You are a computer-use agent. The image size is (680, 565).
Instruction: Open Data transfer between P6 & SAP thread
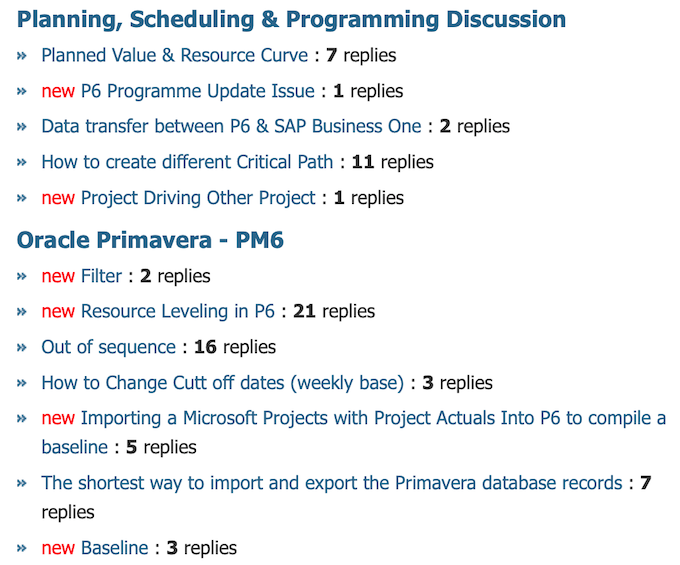(231, 127)
